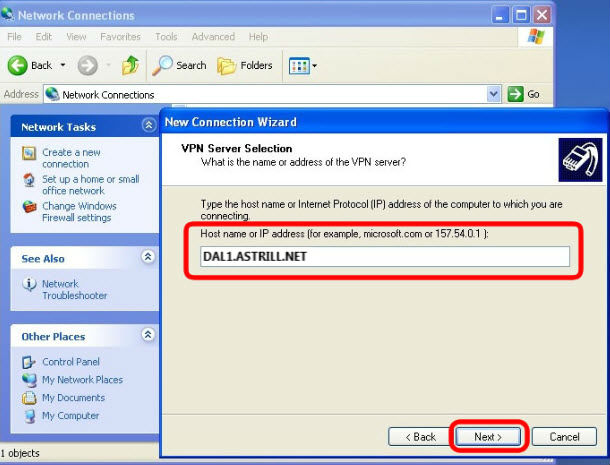Go up one folder level icon

coord(130,65)
